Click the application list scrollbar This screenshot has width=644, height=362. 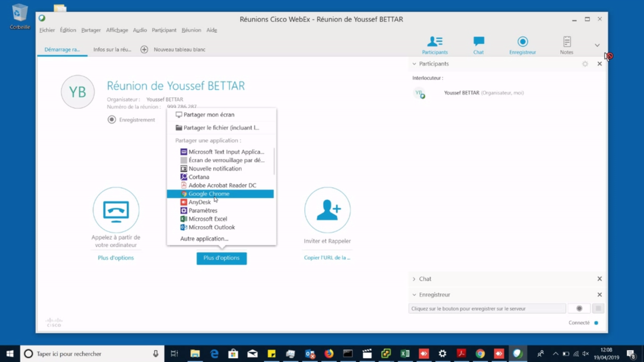(274, 162)
